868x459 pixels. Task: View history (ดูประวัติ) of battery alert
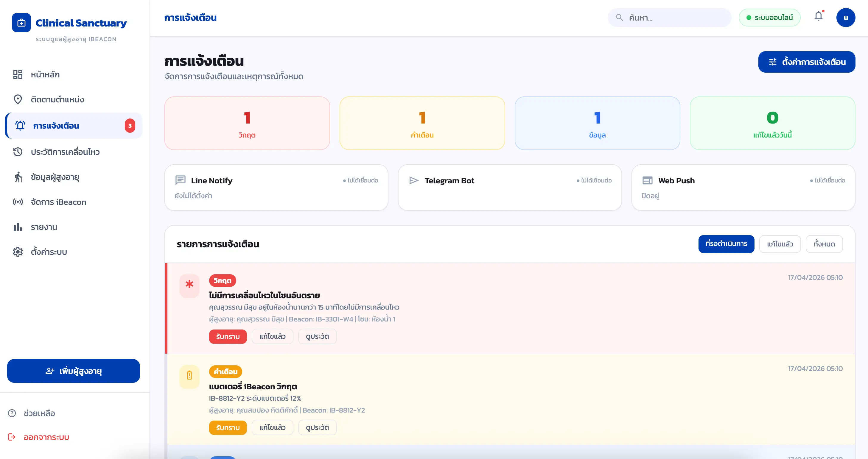pos(317,428)
